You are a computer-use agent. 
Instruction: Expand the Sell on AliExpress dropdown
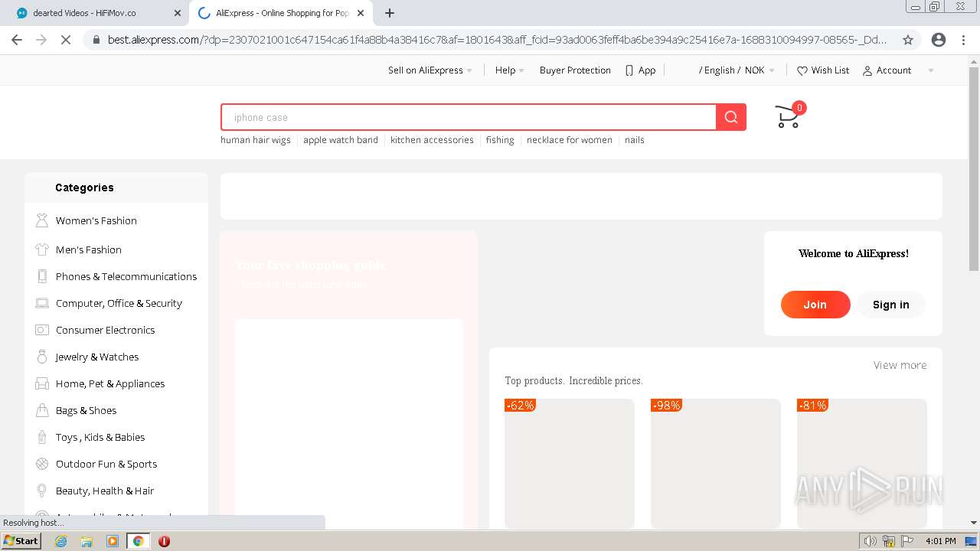tap(430, 70)
